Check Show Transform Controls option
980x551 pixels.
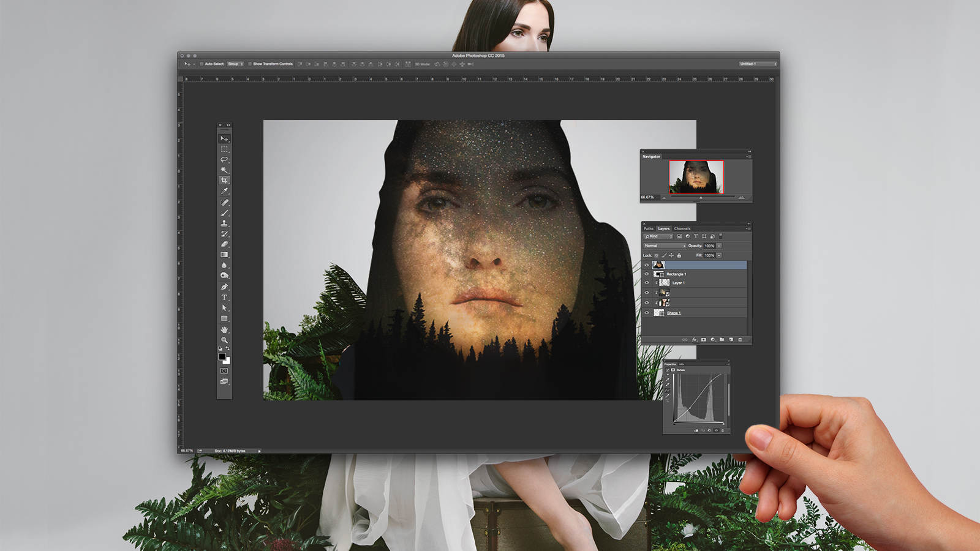(250, 64)
